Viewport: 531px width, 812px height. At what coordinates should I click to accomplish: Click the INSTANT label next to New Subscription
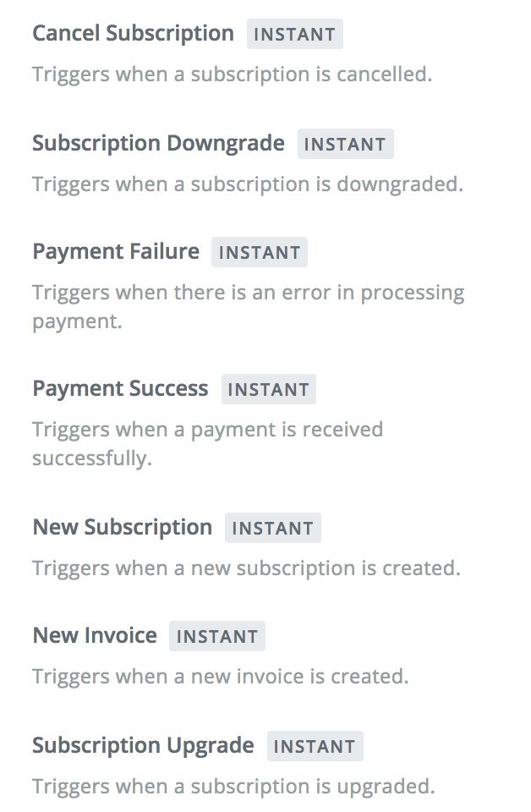point(272,529)
